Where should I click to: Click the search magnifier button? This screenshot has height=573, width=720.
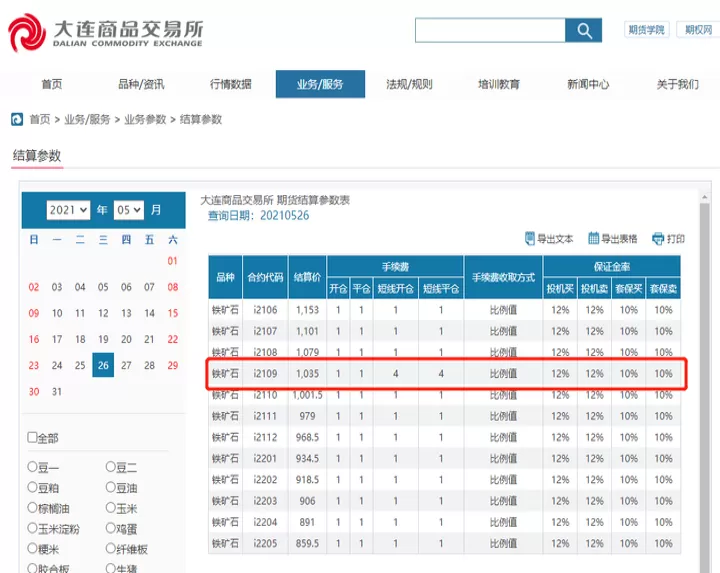(x=583, y=30)
